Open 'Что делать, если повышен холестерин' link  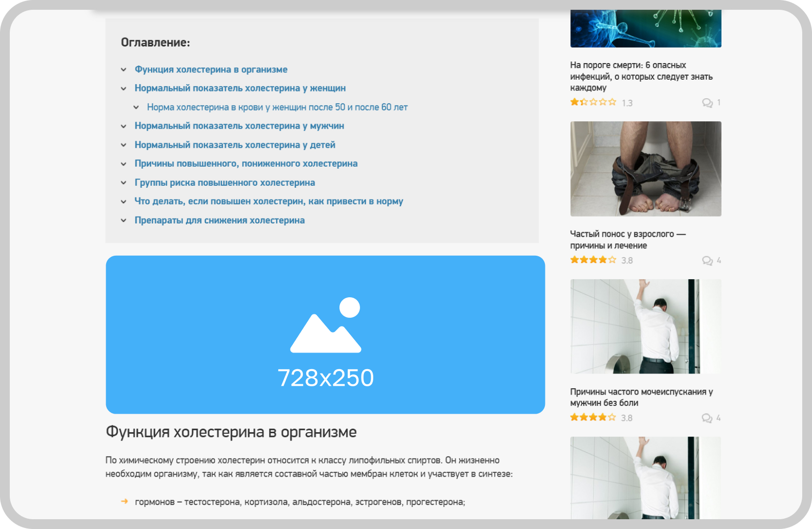point(269,201)
